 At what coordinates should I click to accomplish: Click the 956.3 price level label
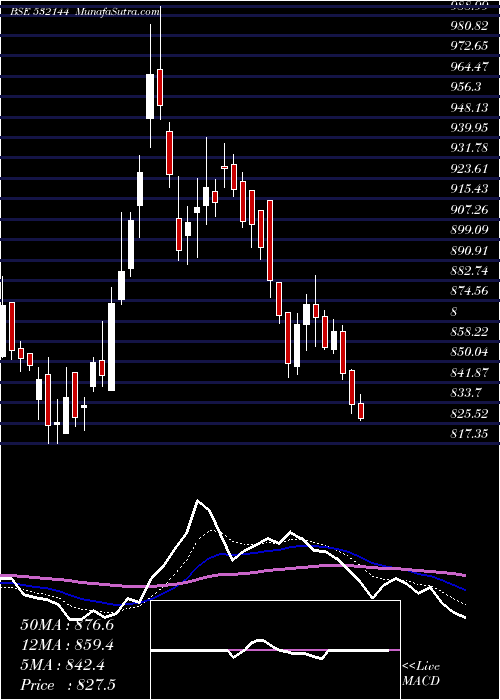(x=466, y=87)
